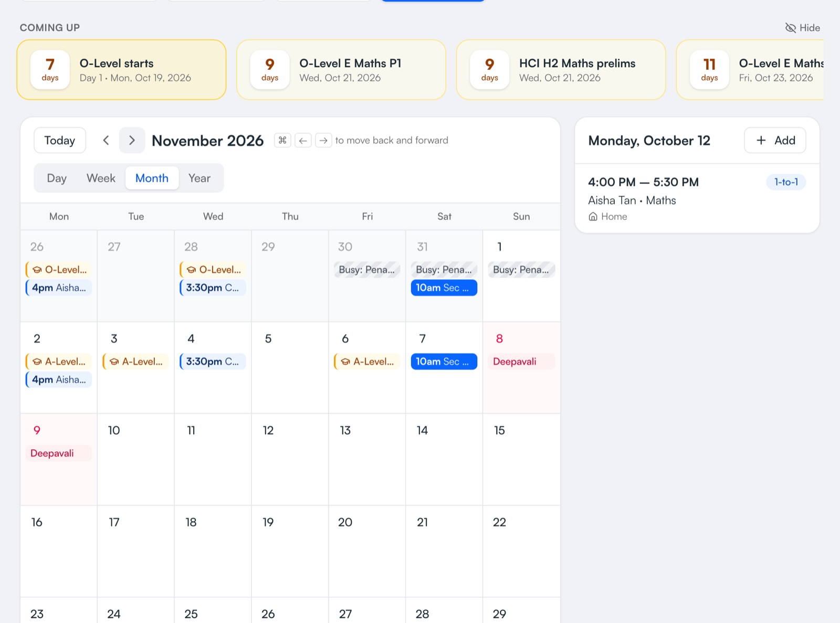
Task: Open the 10am Sec event on November 7
Action: pyautogui.click(x=444, y=362)
